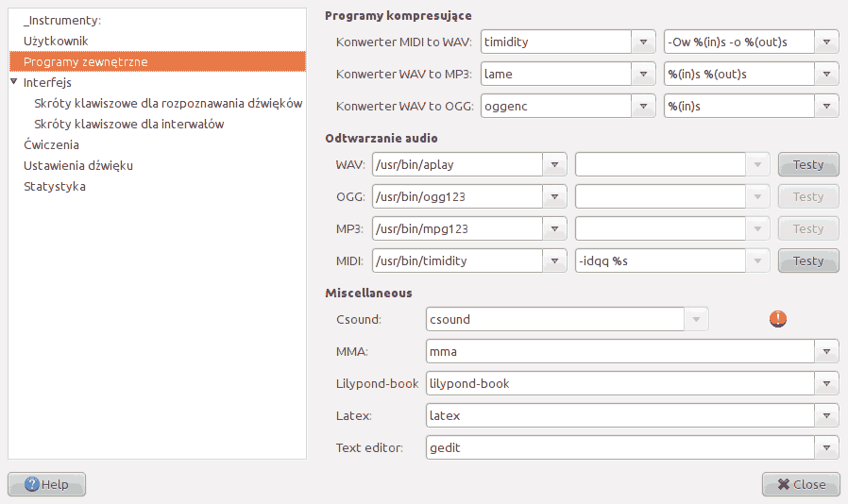This screenshot has height=504, width=848.
Task: Open the oggenc converter dropdown arrow
Action: pos(644,106)
